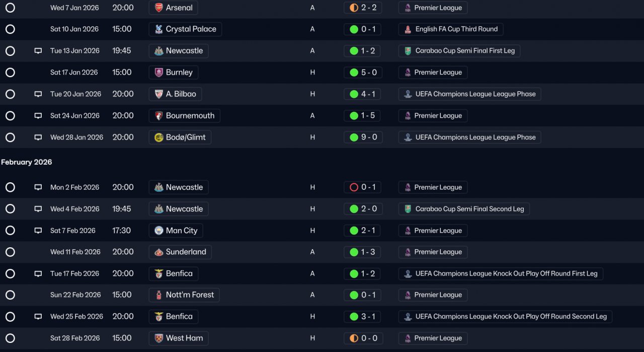This screenshot has width=644, height=352.
Task: Click the TV icon on Bodø/Glimt fixture row
Action: (x=38, y=137)
